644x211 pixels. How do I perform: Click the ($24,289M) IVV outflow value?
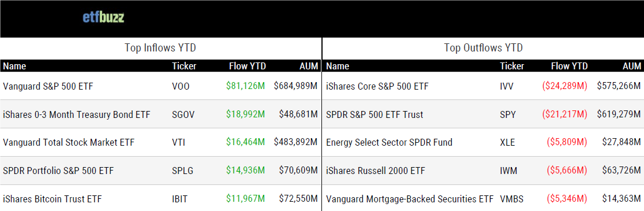pos(565,86)
